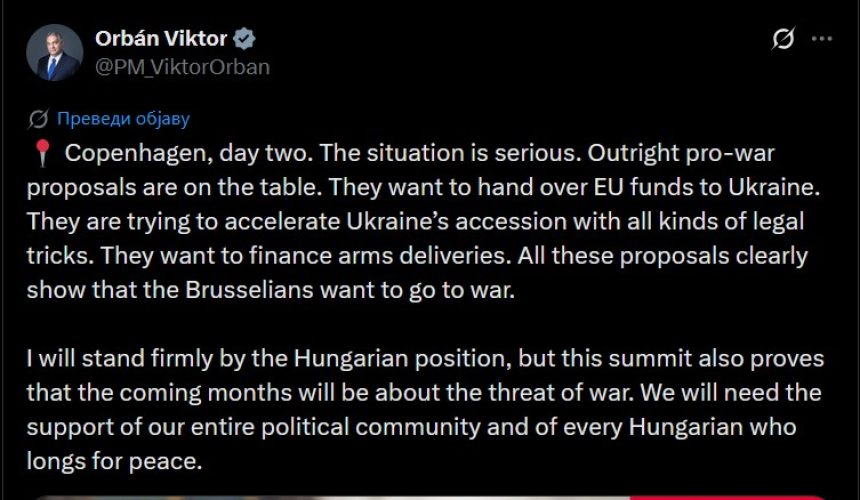Click the word Copenhagen in the post
The height and width of the screenshot is (500, 860).
129,154
